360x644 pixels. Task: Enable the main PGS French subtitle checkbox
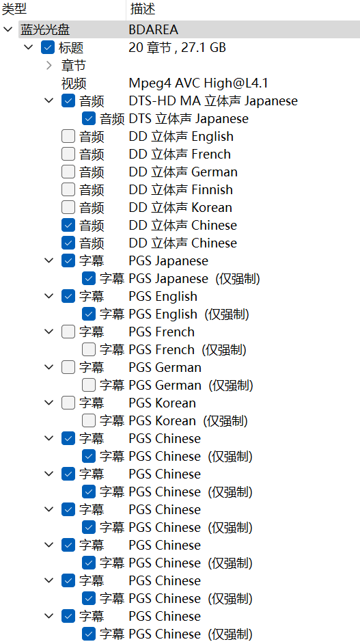68,332
